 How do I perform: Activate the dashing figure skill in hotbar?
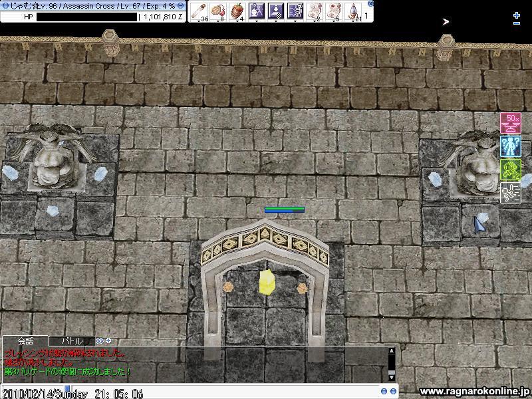295,11
